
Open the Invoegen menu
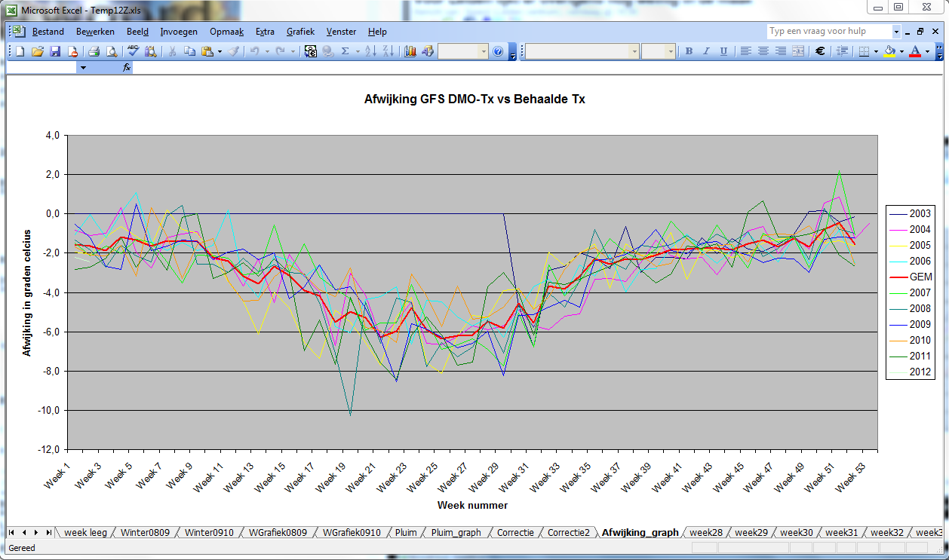point(179,32)
